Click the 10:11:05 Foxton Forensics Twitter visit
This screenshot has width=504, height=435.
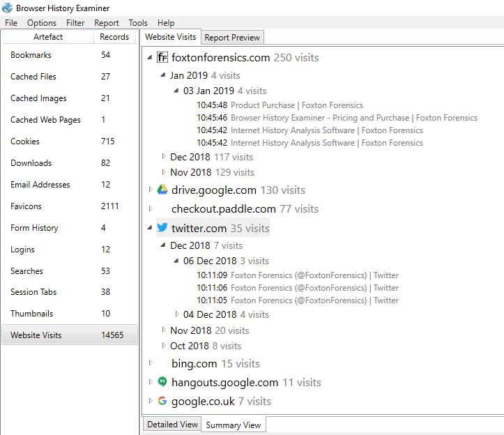point(298,300)
